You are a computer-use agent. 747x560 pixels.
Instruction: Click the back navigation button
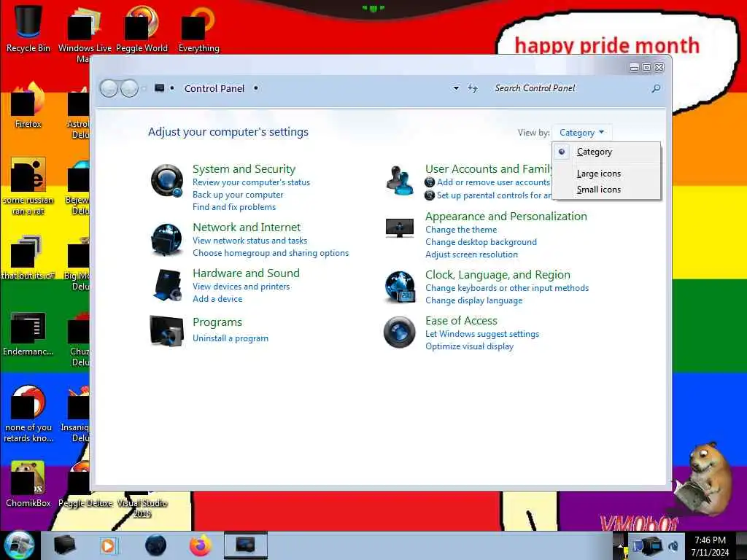tap(109, 88)
